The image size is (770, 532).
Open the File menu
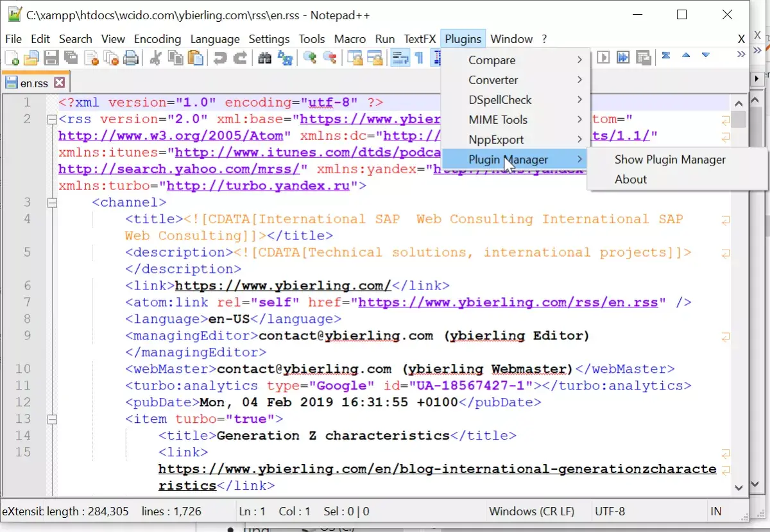13,39
